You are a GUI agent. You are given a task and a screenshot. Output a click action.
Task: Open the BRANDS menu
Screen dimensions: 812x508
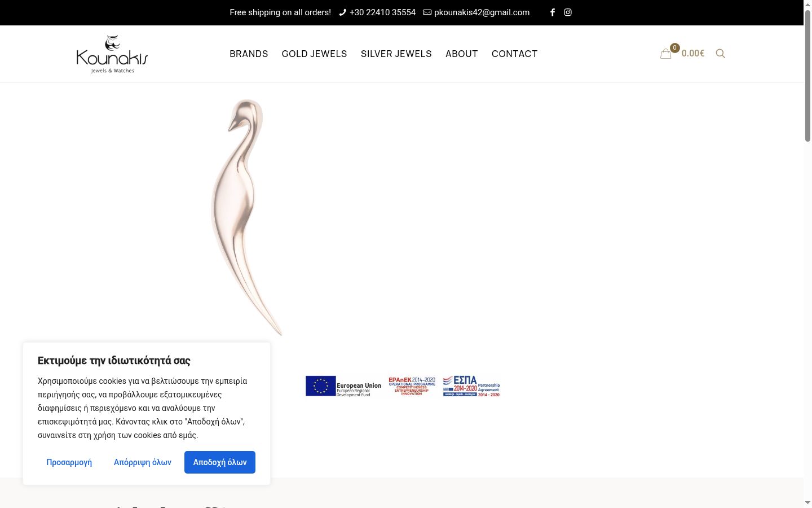[x=249, y=54]
